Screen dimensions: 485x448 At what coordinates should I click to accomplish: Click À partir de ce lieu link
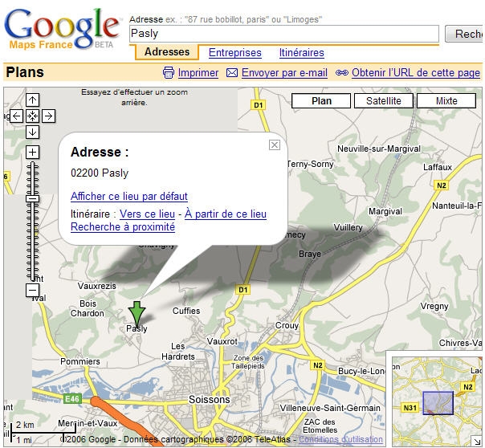point(226,214)
